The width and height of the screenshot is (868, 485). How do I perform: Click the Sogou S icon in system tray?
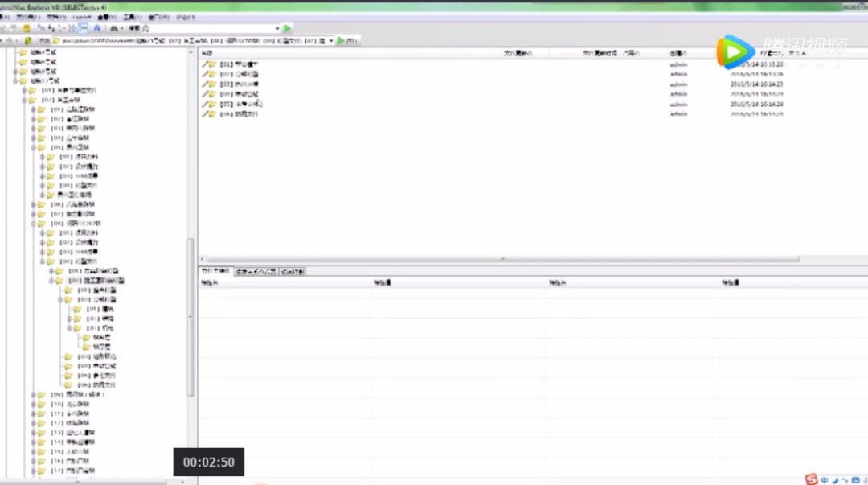[x=811, y=479]
